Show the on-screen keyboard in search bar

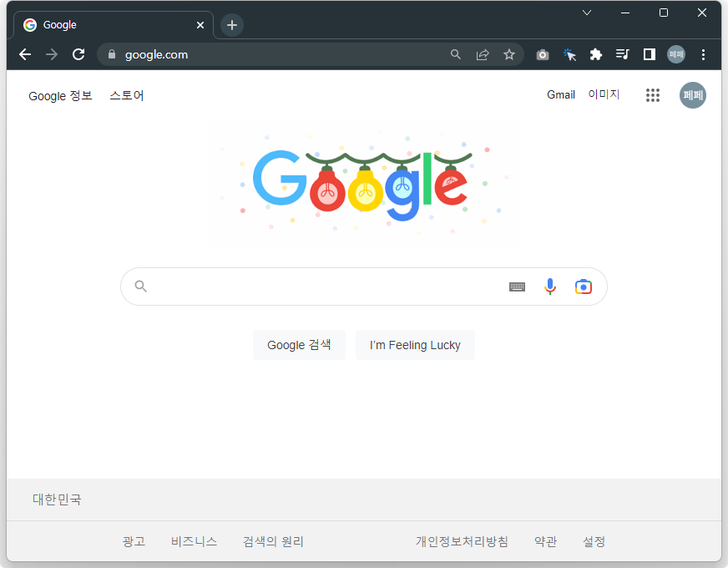point(517,287)
